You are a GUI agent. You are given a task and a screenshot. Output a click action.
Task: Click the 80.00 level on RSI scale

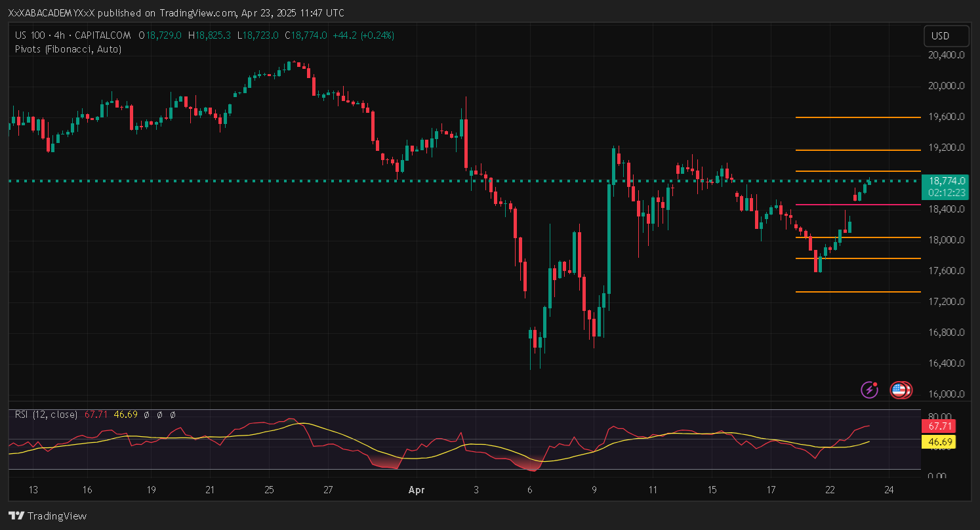point(938,416)
